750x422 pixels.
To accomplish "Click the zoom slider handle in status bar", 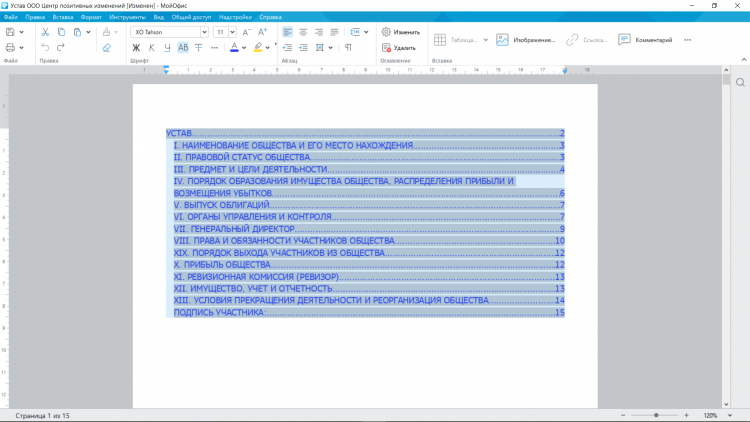I will pos(656,415).
